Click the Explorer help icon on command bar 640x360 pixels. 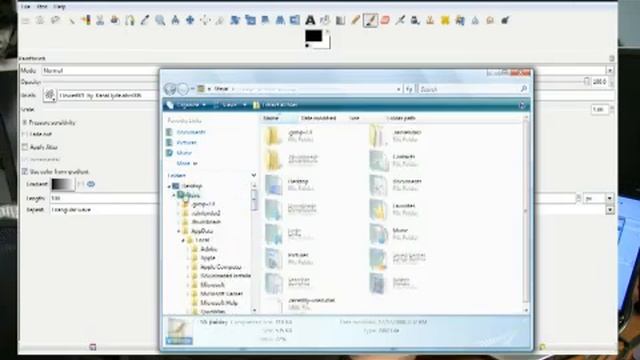[x=522, y=105]
